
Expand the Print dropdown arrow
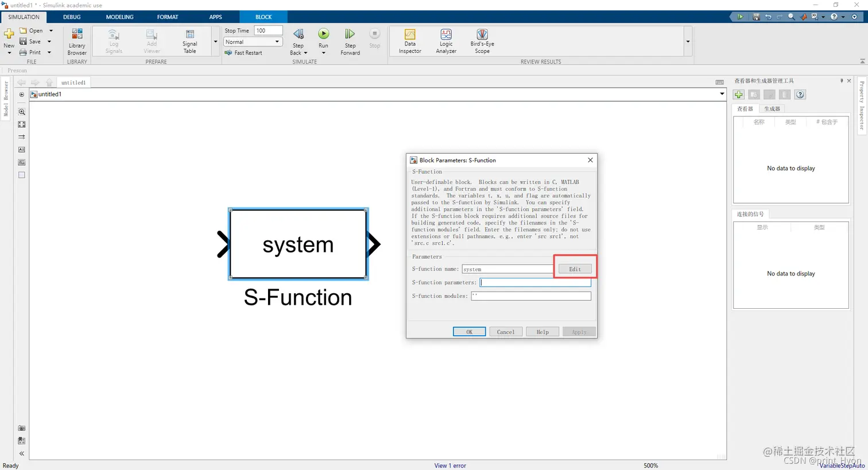[x=49, y=52]
